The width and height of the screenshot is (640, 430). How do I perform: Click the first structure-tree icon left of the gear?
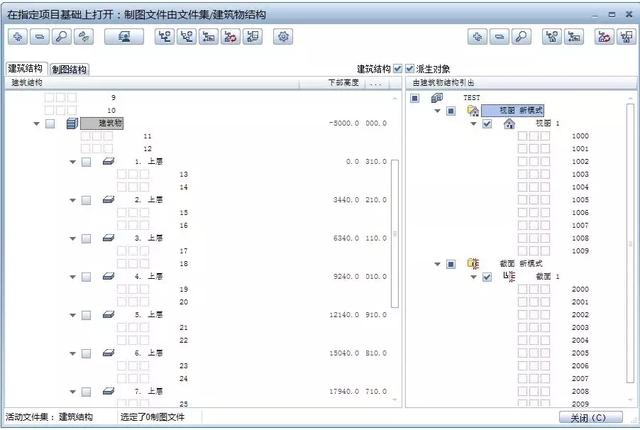coord(165,37)
